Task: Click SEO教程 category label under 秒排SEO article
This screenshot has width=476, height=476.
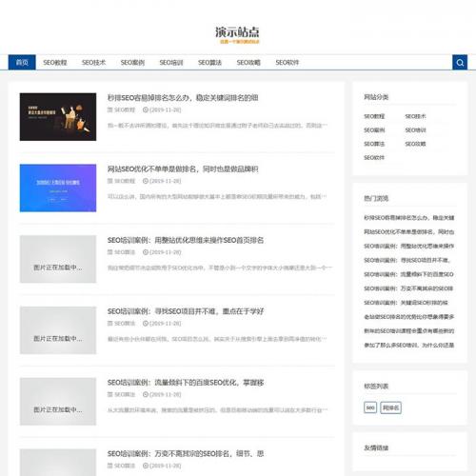Action: (125, 109)
